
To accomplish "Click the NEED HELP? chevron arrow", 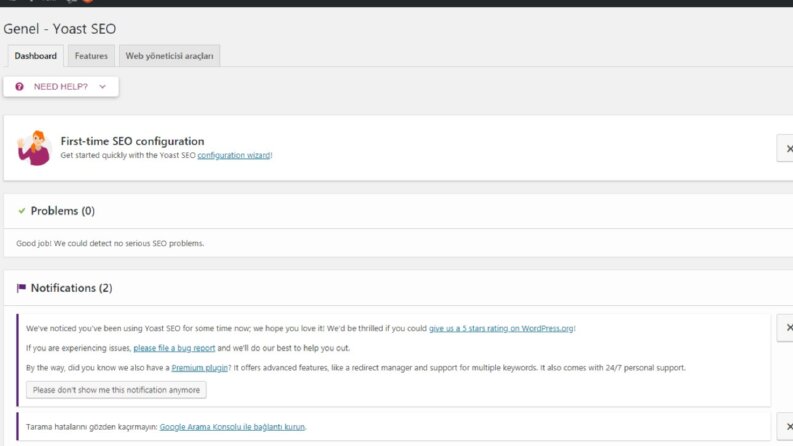I will (103, 86).
